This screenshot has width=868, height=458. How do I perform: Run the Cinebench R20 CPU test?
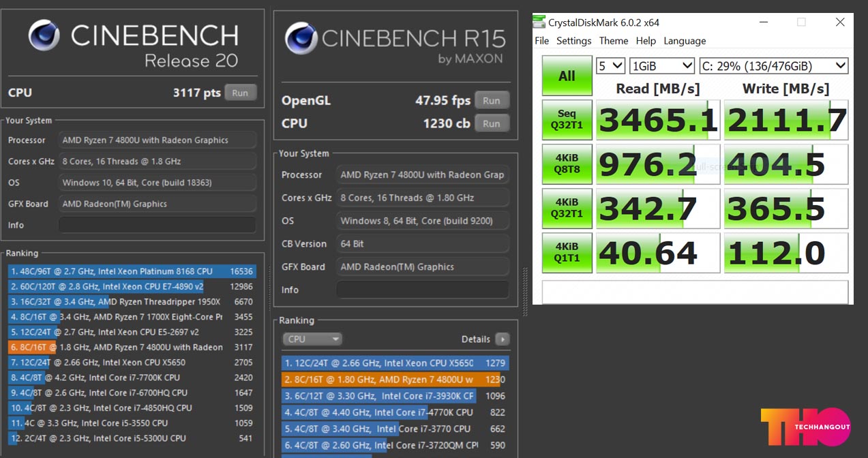click(240, 93)
